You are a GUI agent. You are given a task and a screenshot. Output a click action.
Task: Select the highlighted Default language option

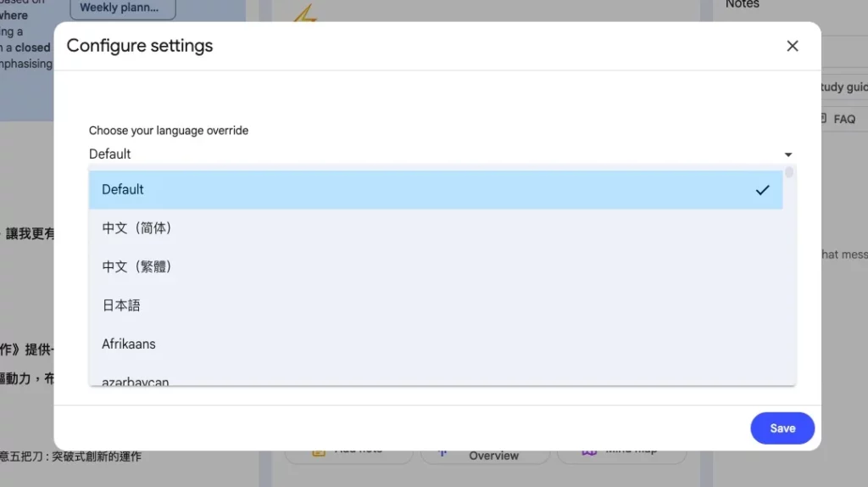click(424, 190)
